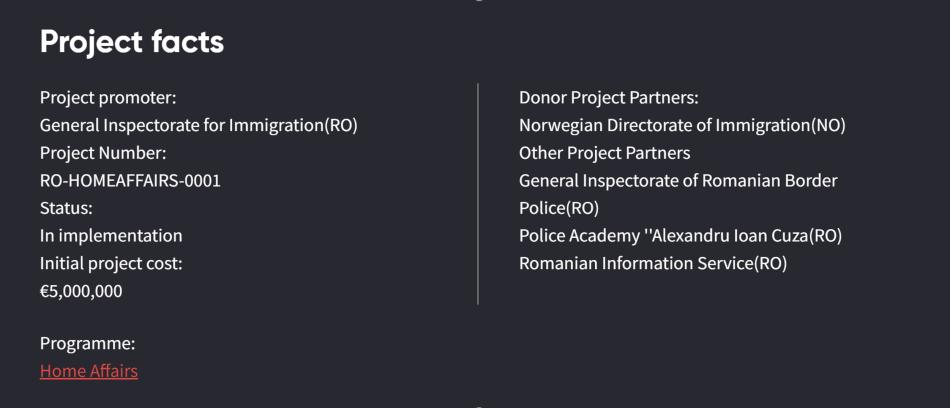Screen dimensions: 950x408
Task: Click the Project facts heading
Action: tap(132, 42)
